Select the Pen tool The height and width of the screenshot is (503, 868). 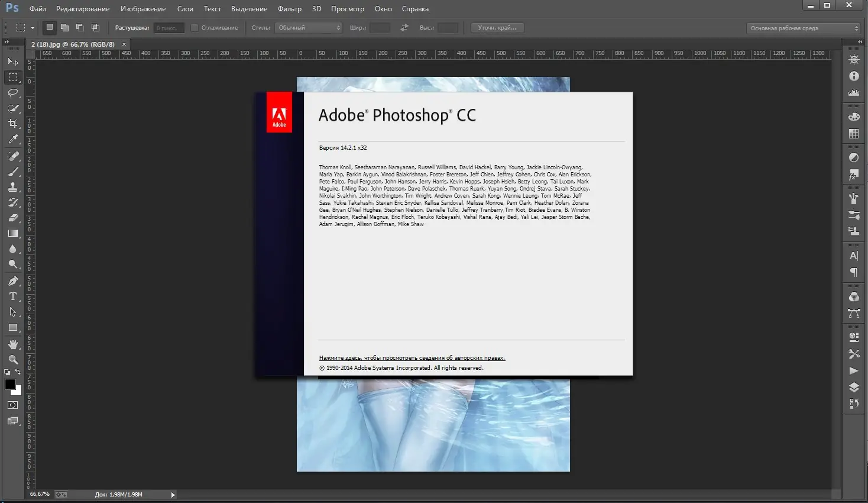13,281
